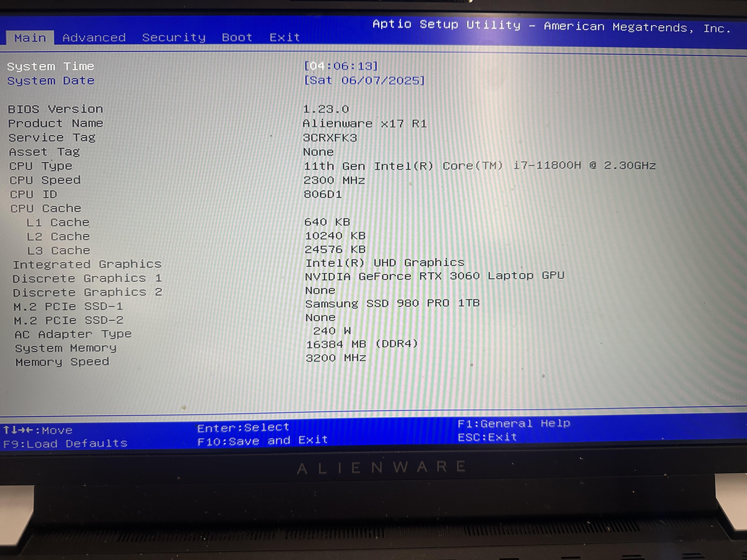Click the Asset Tag label
Viewport: 747px width, 560px height.
point(45,152)
